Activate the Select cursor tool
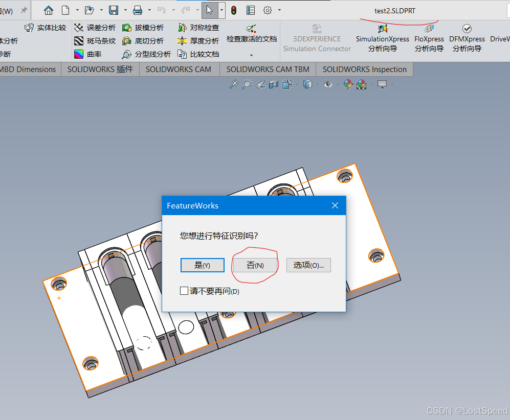This screenshot has height=420, width=510. click(x=210, y=10)
